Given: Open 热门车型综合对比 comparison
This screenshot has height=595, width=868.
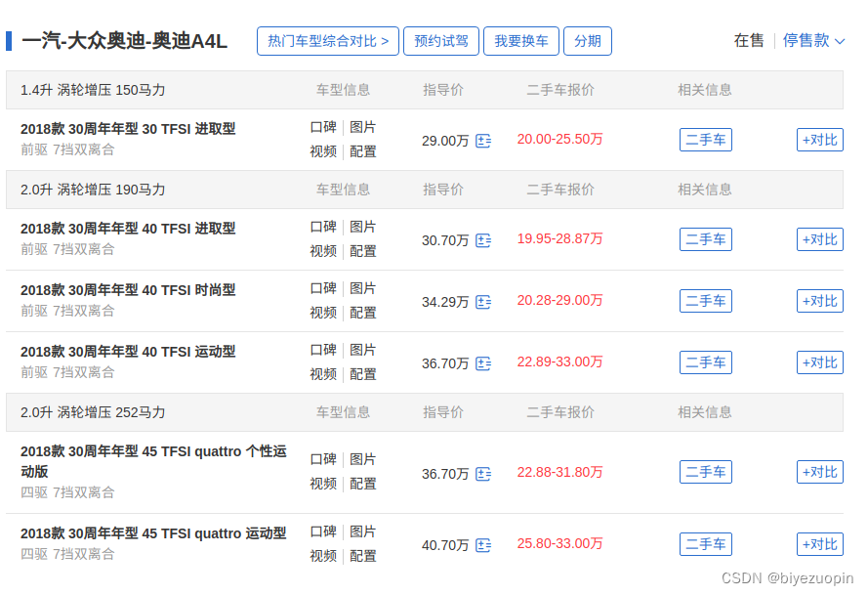Looking at the screenshot, I should click(328, 41).
